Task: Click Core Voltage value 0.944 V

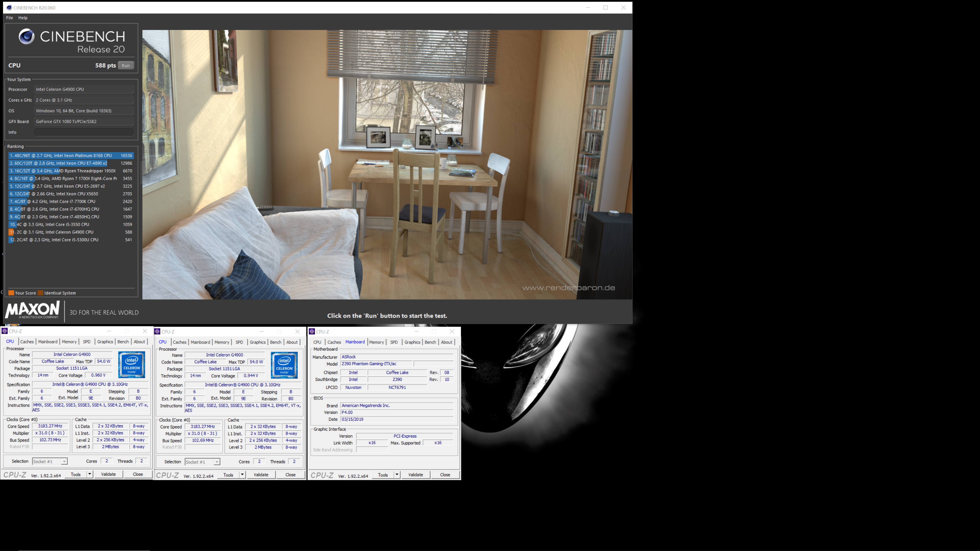Action: [x=251, y=375]
